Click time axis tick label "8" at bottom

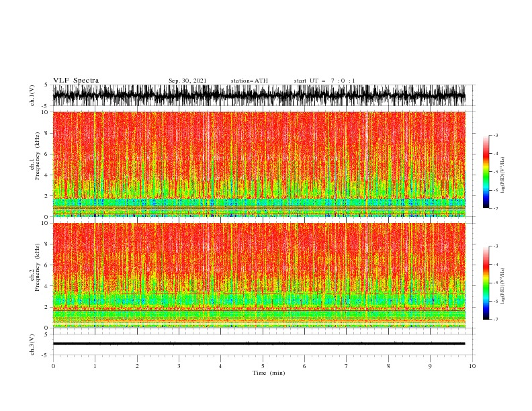tap(388, 366)
